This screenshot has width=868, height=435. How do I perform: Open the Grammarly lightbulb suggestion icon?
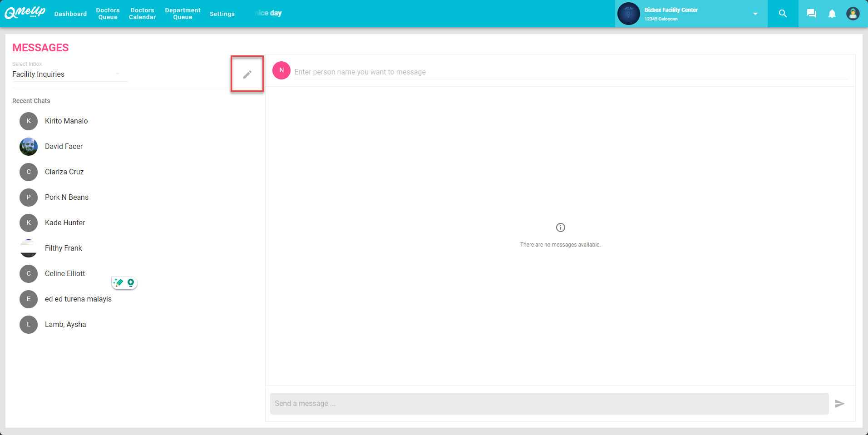pyautogui.click(x=131, y=282)
